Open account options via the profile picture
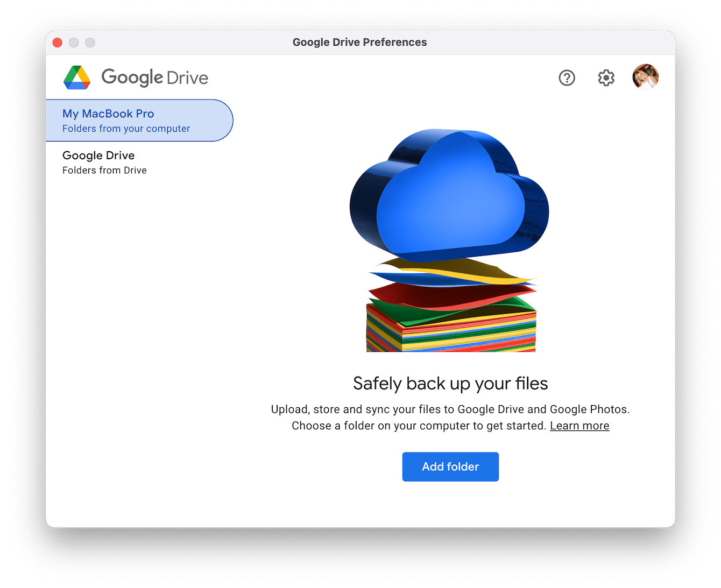721x588 pixels. point(645,77)
